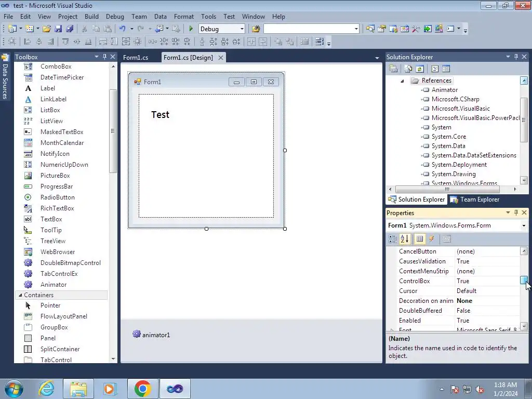Click the Save All toolbar icon
Image resolution: width=532 pixels, height=399 pixels.
coord(70,29)
